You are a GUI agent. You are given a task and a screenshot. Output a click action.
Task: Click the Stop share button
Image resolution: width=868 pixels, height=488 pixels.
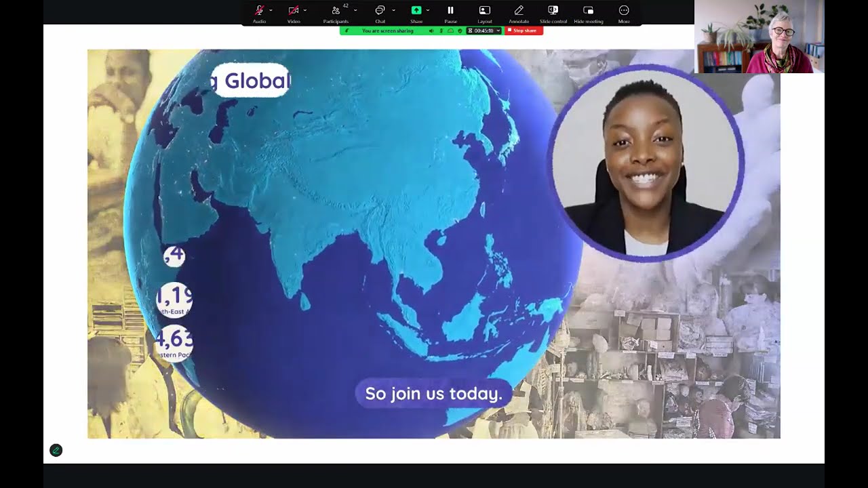524,30
